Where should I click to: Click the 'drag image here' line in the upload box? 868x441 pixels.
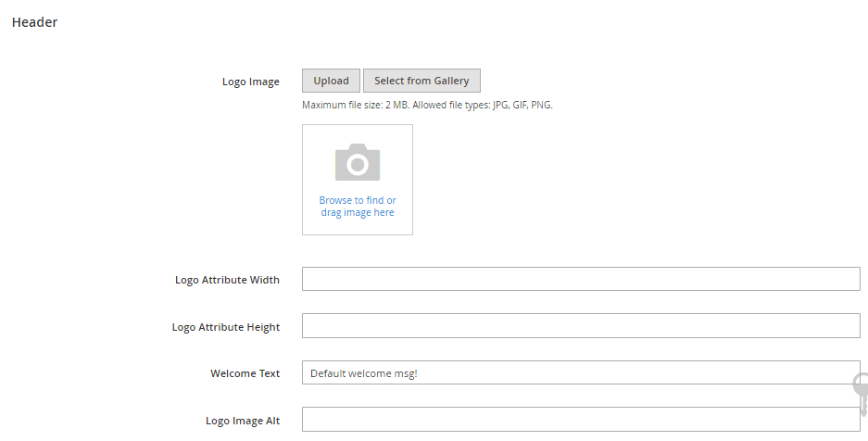[358, 213]
